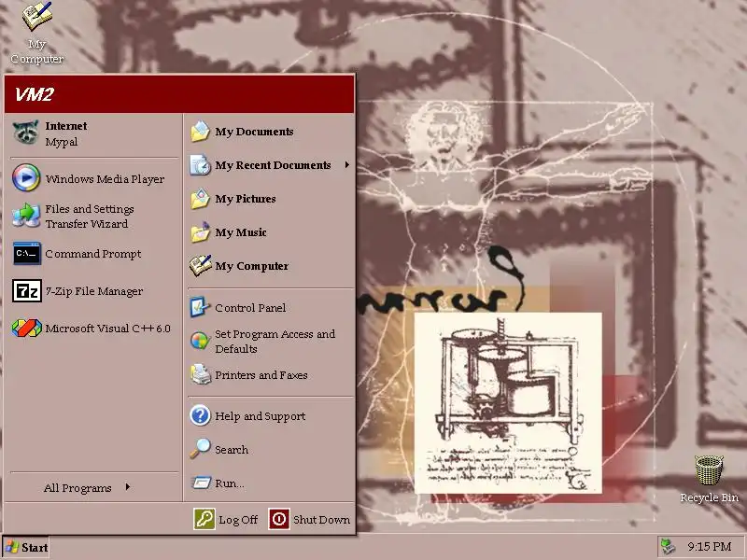Image resolution: width=747 pixels, height=560 pixels.
Task: Expand the All Programs arrow
Action: [128, 486]
